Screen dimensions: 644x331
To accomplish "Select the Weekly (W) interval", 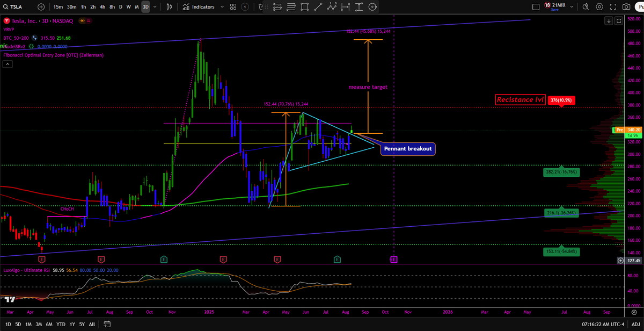I will pos(128,7).
